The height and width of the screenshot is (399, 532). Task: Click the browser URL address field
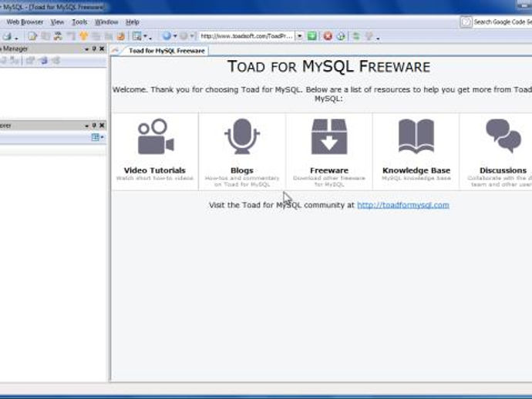247,36
